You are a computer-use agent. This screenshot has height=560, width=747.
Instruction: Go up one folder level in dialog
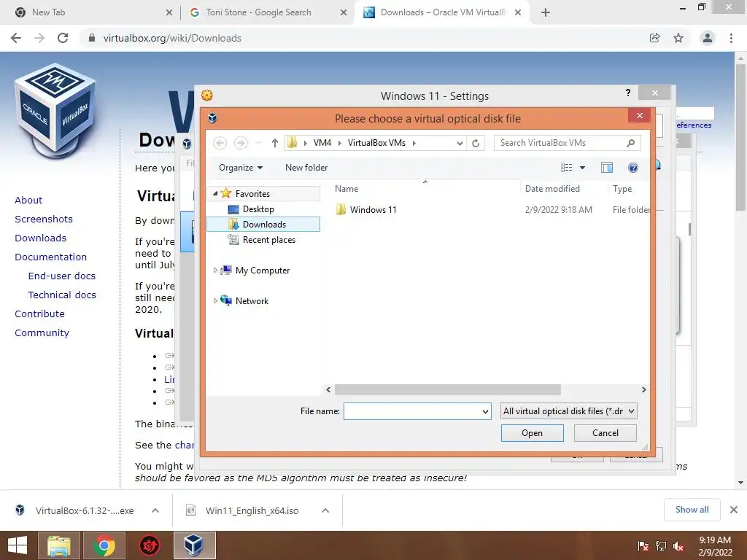pos(275,143)
